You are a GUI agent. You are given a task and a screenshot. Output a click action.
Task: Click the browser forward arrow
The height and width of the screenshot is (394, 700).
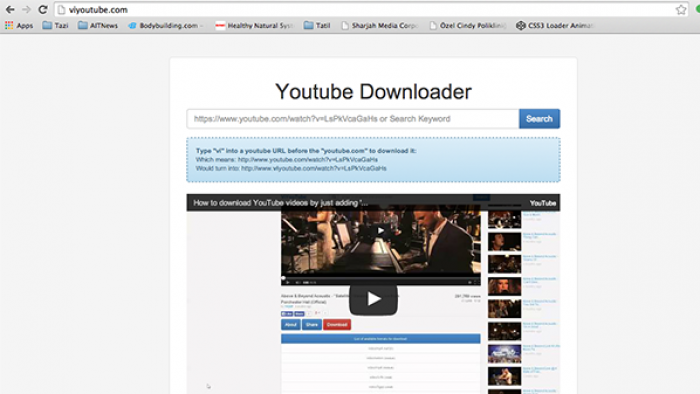click(x=26, y=9)
